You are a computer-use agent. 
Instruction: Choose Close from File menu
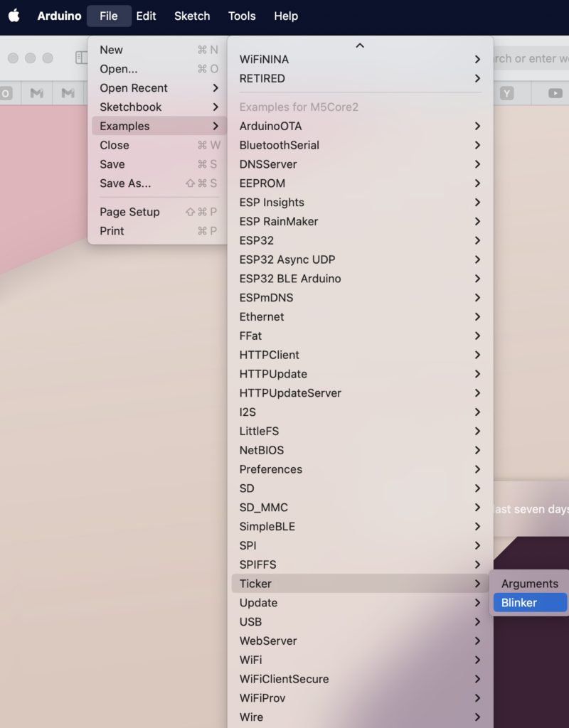pyautogui.click(x=159, y=145)
